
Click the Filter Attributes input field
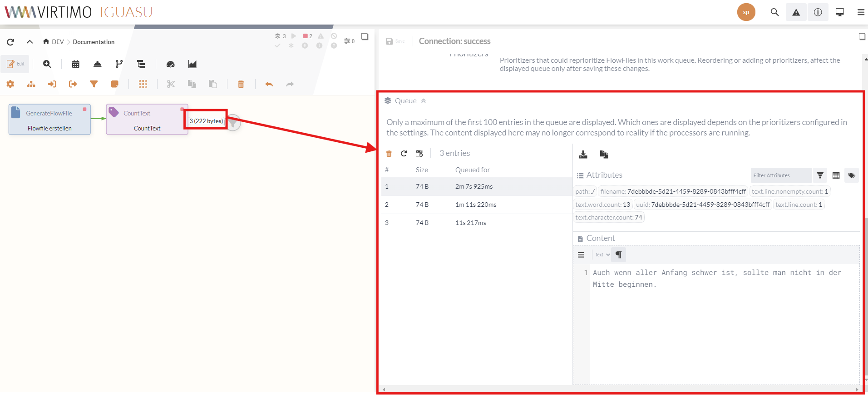[x=781, y=175]
